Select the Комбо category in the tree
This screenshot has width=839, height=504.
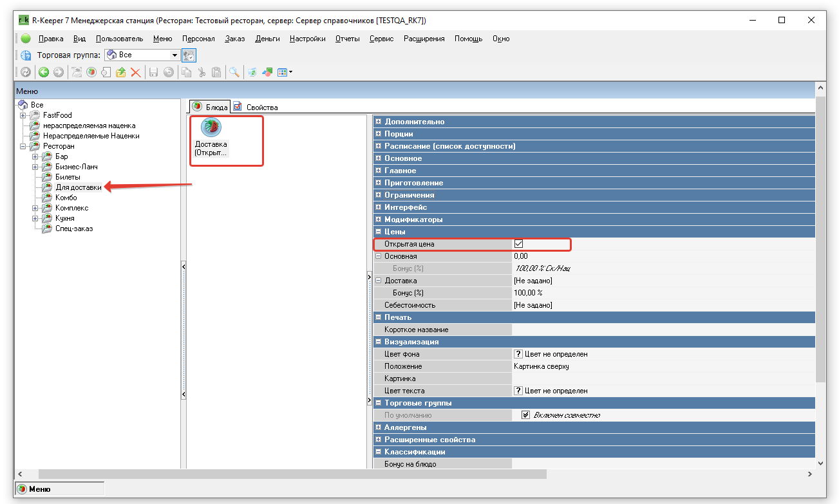pyautogui.click(x=66, y=198)
